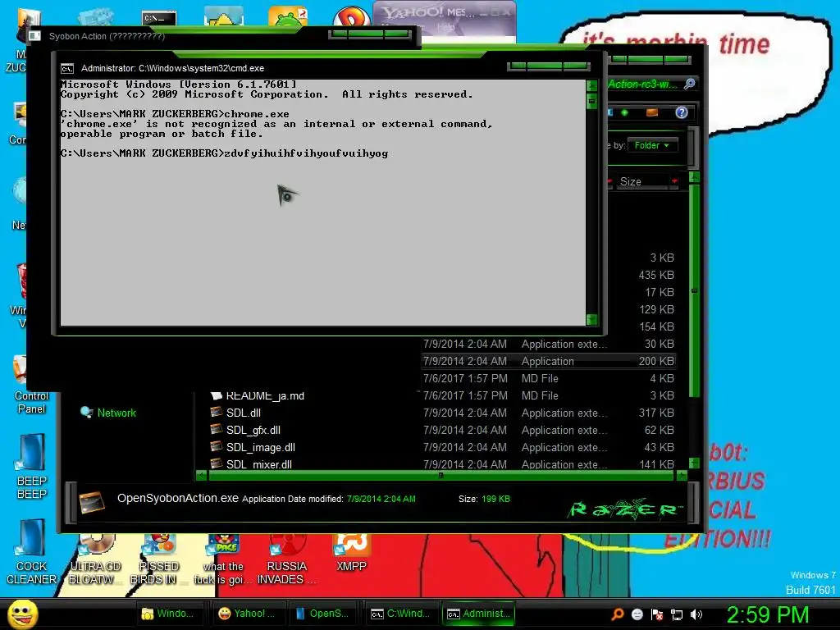Select the 200 KB Application row

pos(548,361)
